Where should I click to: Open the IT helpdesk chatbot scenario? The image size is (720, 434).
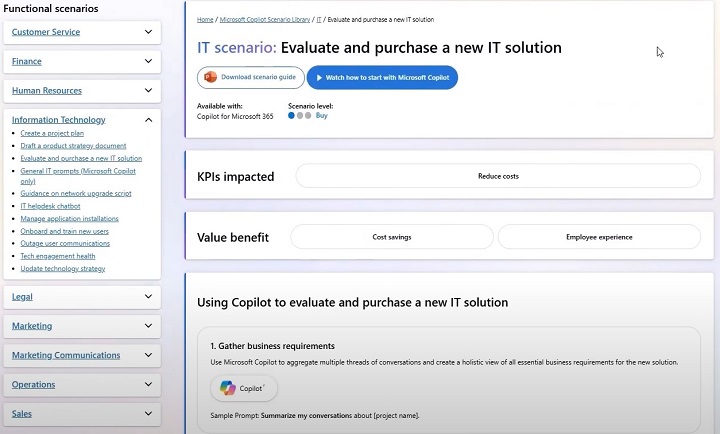click(x=50, y=206)
